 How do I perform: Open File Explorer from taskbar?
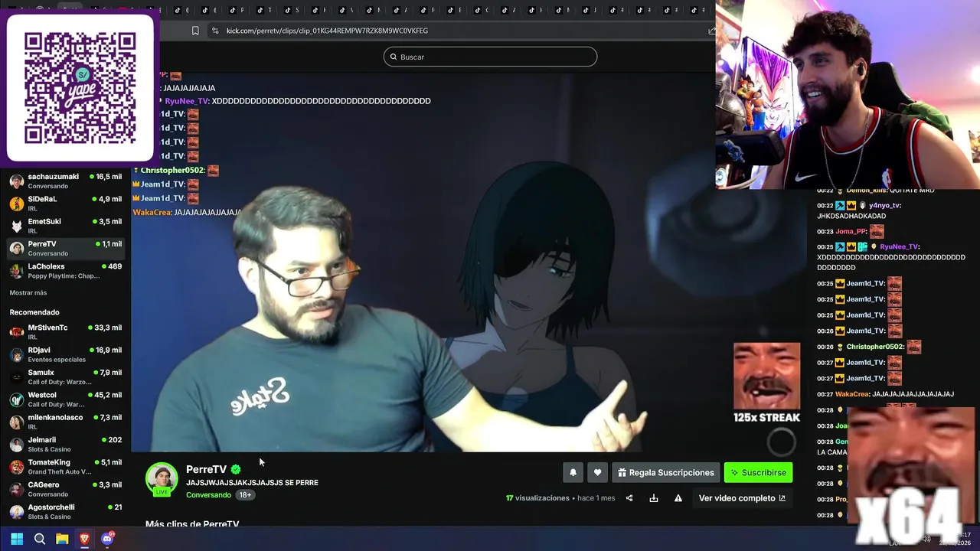pyautogui.click(x=62, y=539)
